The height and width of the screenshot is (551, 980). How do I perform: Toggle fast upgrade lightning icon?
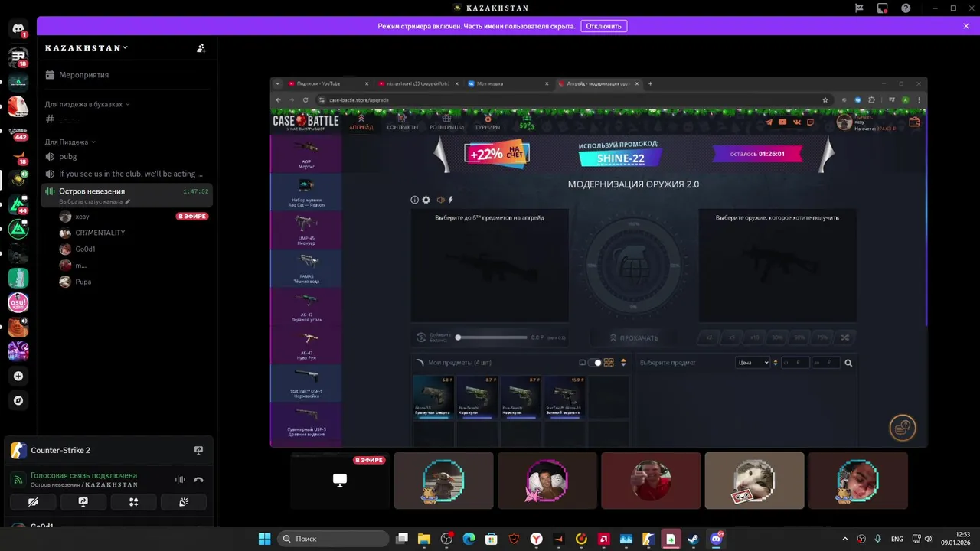450,200
